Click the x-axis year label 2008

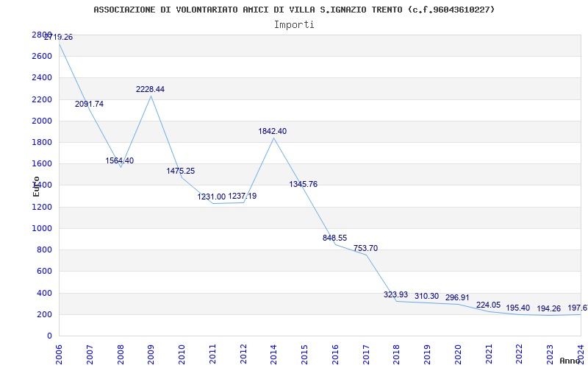click(x=121, y=354)
